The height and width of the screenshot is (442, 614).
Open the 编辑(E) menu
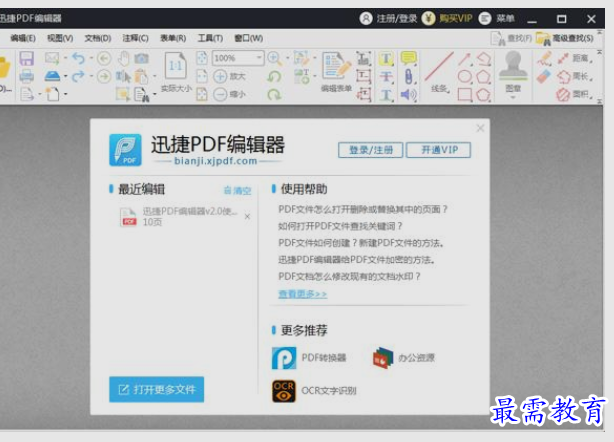pos(23,38)
